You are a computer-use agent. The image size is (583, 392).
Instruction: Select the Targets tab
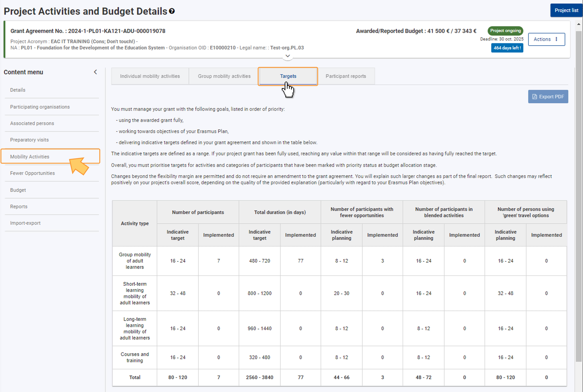(288, 76)
